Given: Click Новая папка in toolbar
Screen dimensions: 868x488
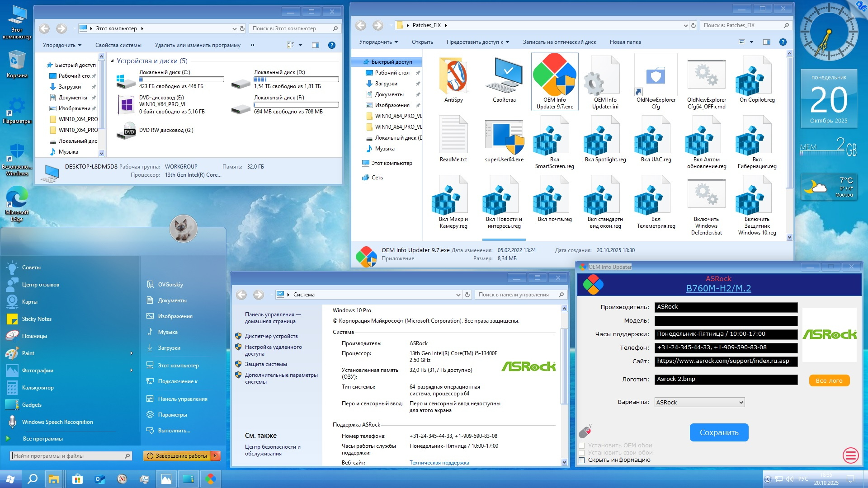Looking at the screenshot, I should pos(625,42).
